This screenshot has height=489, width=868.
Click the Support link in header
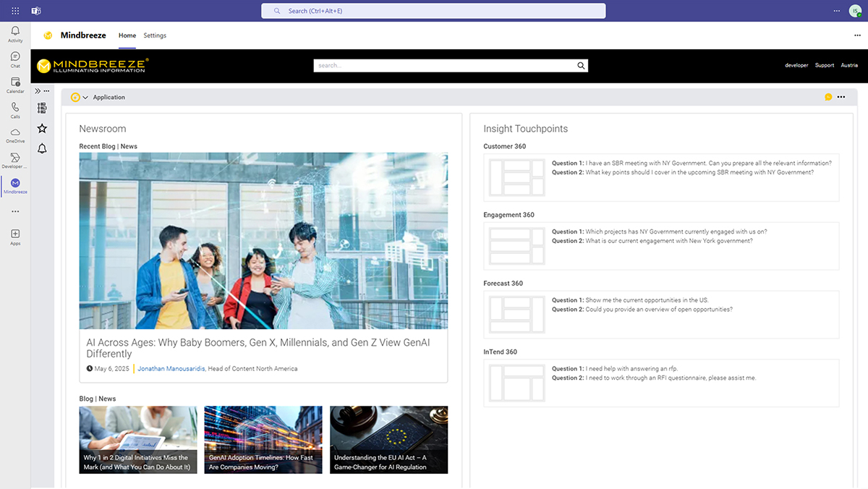[825, 66]
